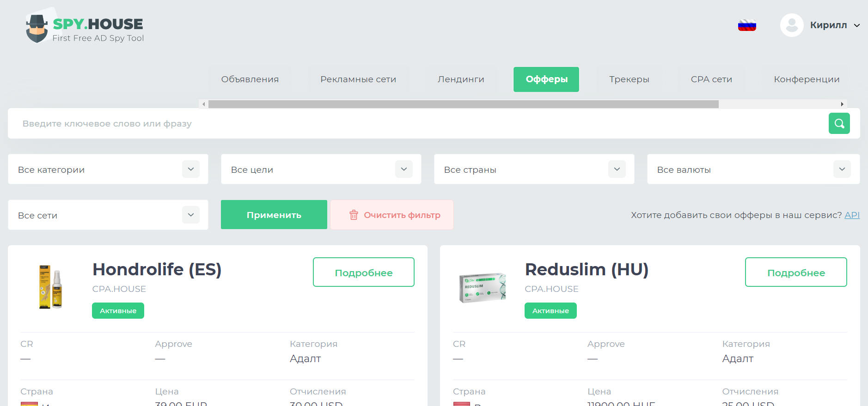The height and width of the screenshot is (406, 868).
Task: Click the green search magnifier button
Action: 839,123
